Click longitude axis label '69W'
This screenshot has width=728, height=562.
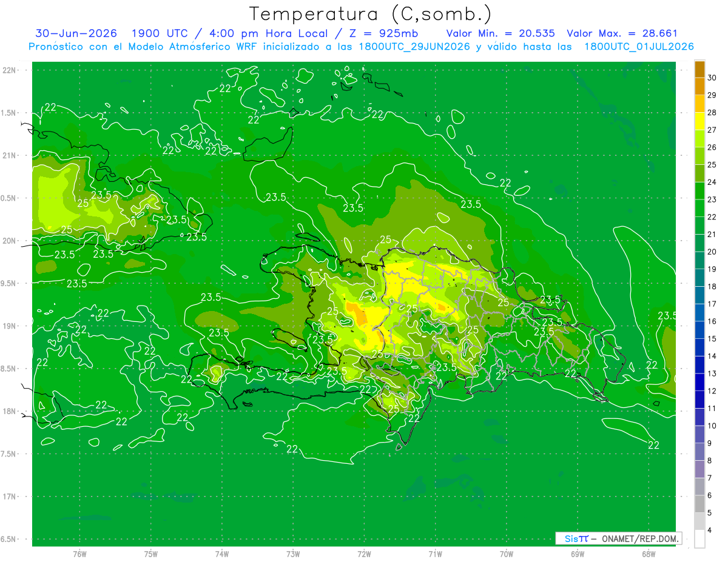tap(577, 554)
